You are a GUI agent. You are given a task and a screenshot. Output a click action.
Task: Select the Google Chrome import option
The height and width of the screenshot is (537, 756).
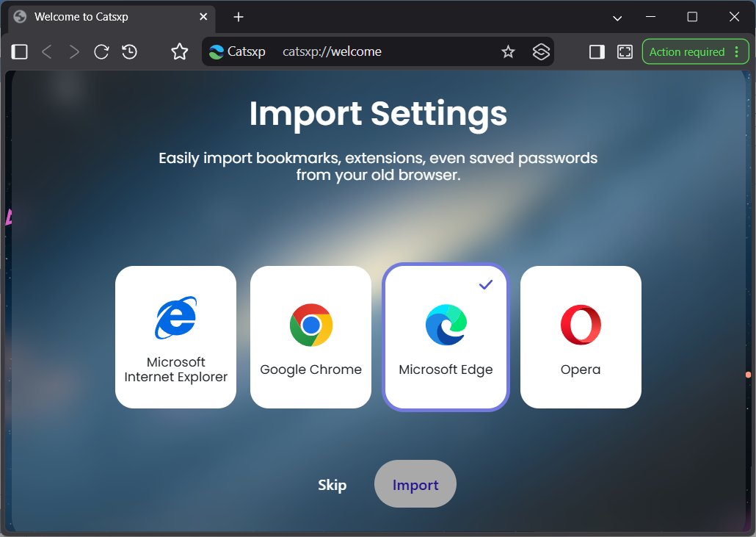click(310, 336)
